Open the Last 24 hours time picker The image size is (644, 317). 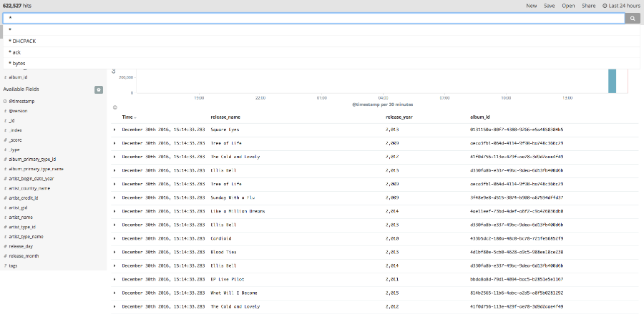tap(621, 6)
